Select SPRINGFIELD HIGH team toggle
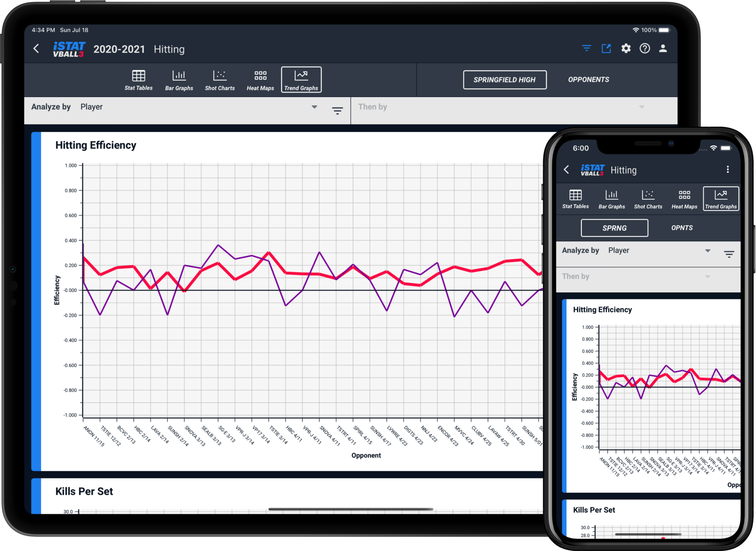 tap(505, 80)
